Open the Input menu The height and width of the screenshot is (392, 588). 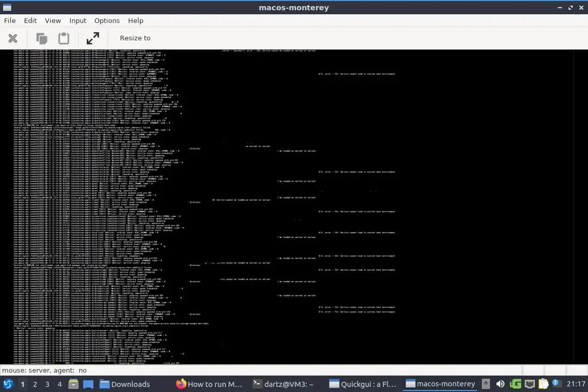(x=78, y=20)
